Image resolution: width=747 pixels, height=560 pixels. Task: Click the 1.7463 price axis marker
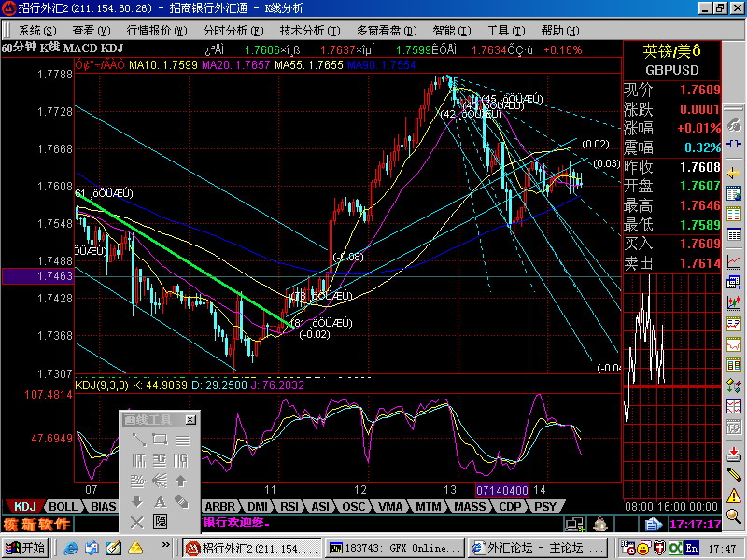[x=38, y=276]
